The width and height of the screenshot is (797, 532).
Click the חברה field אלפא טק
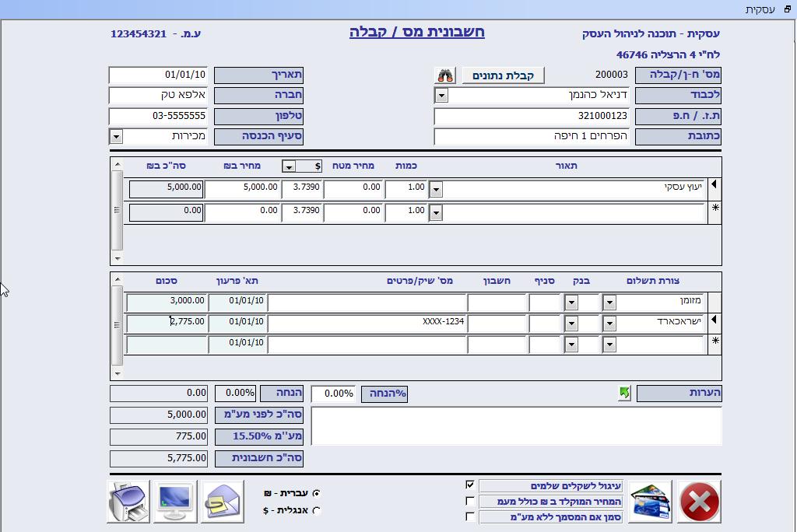click(158, 96)
